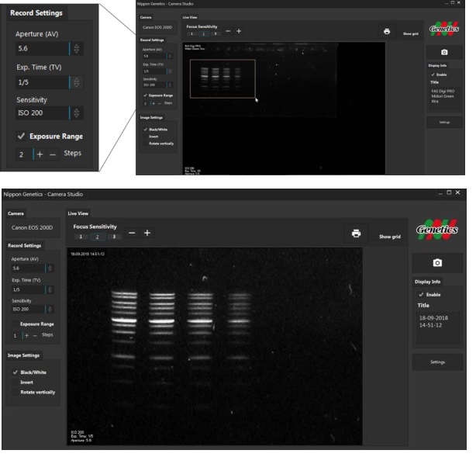Click Show grid in the bottom window

[390, 236]
